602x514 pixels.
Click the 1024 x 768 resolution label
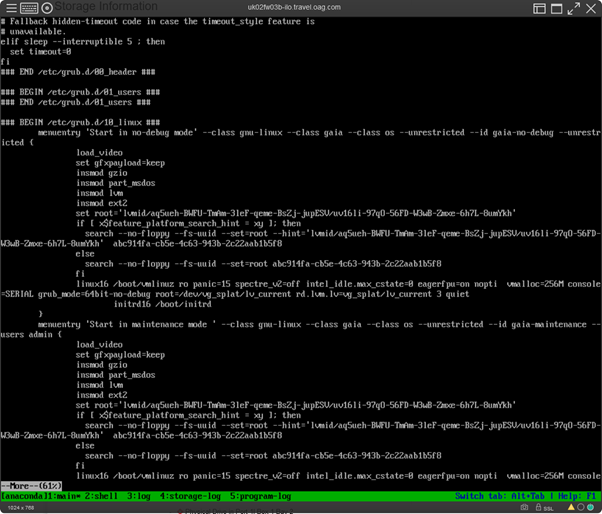[22, 508]
